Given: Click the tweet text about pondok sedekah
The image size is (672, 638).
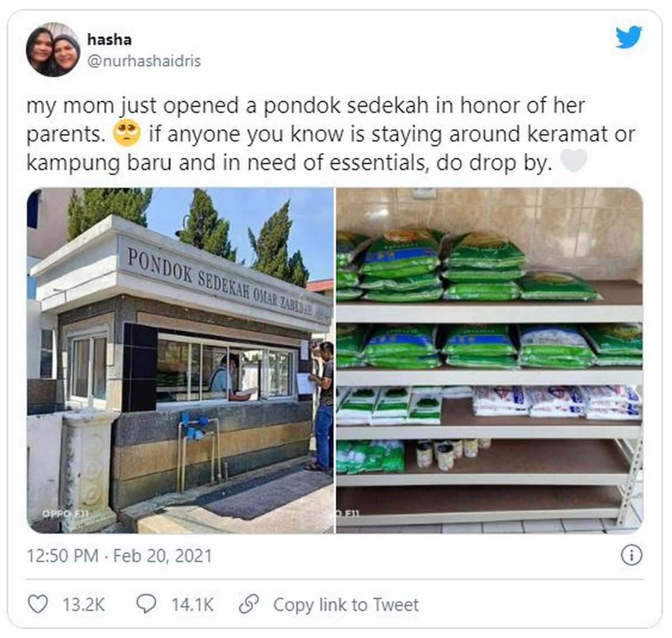Looking at the screenshot, I should tap(331, 134).
